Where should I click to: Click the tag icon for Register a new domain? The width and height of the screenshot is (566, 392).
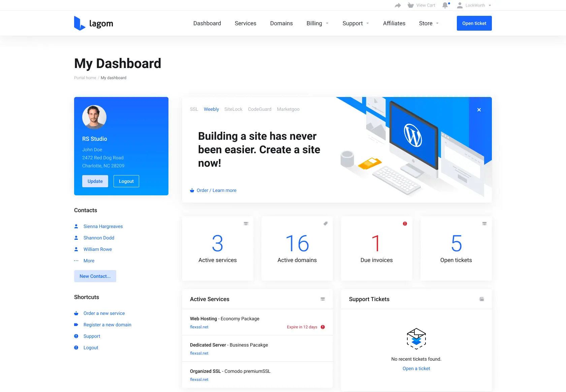pyautogui.click(x=76, y=325)
